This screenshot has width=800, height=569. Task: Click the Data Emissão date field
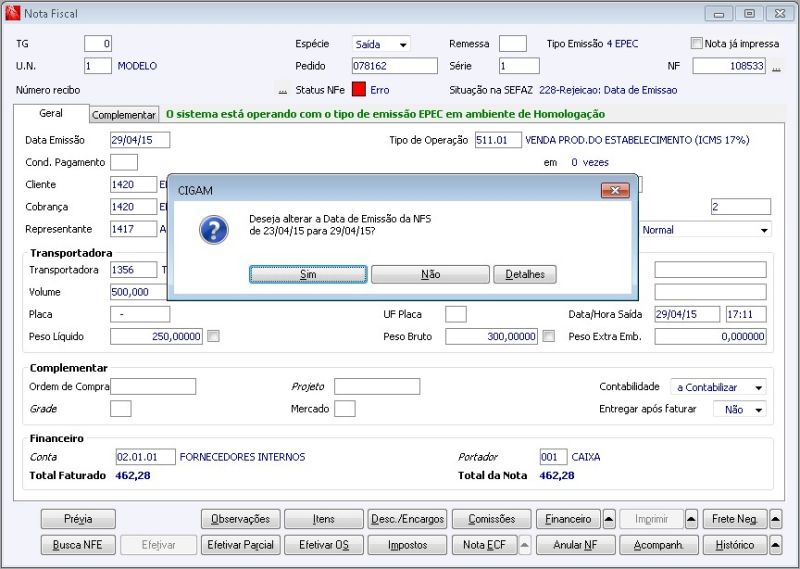pos(140,140)
